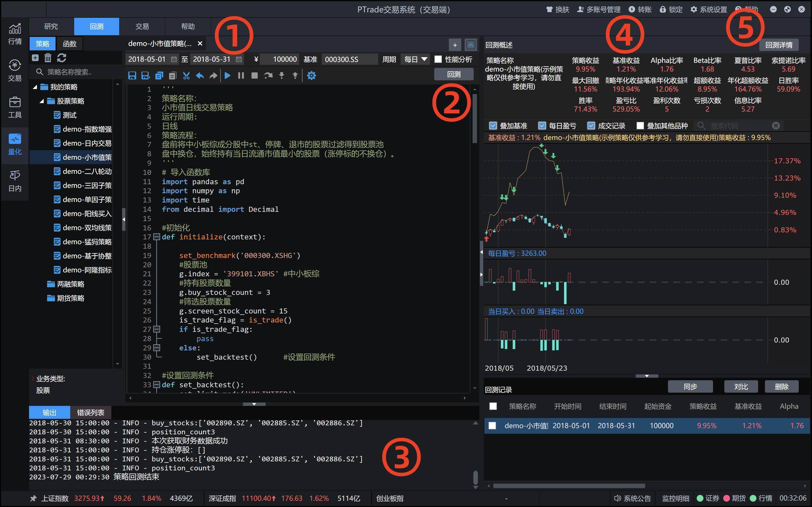Switch to the 研究 tab

click(51, 26)
